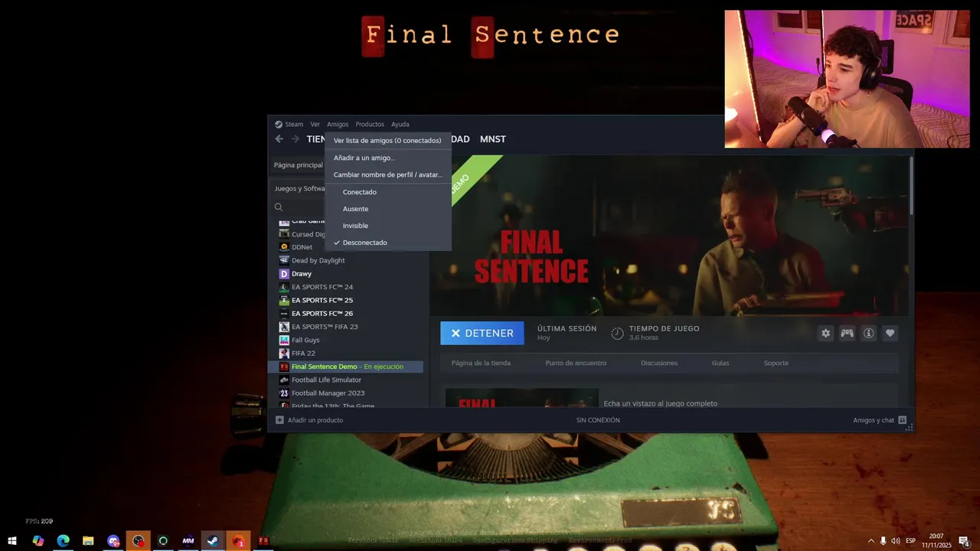
Task: Click the taskbar microphone icon
Action: [x=883, y=541]
